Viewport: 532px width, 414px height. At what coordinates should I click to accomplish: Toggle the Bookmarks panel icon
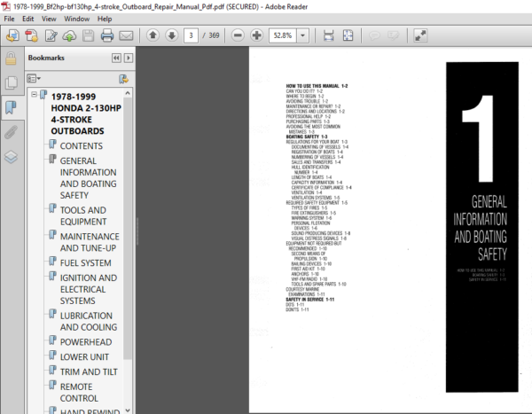point(11,107)
